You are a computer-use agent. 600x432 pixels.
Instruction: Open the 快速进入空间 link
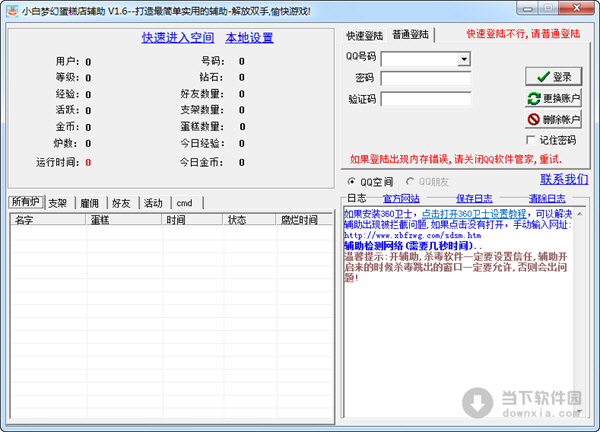pyautogui.click(x=178, y=37)
